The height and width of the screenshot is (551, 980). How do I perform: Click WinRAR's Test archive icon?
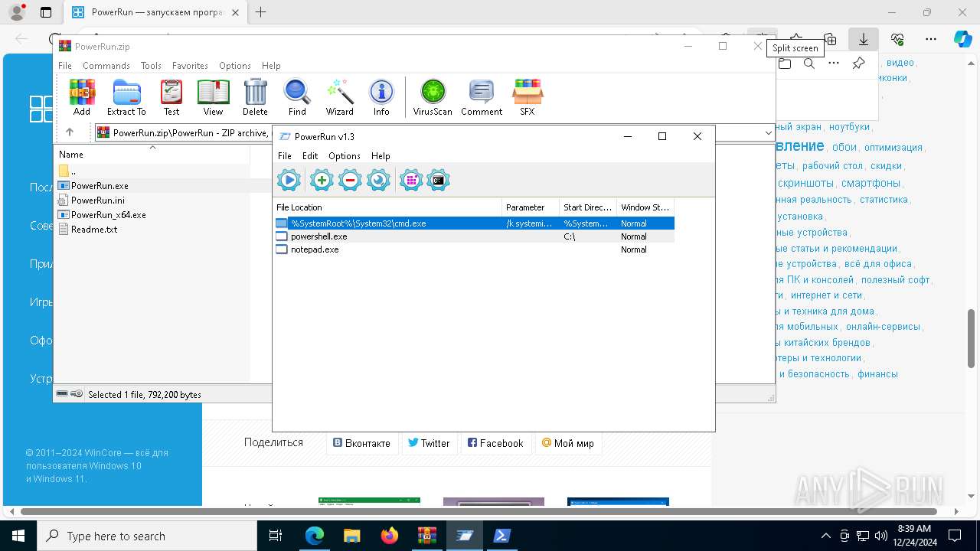(171, 97)
